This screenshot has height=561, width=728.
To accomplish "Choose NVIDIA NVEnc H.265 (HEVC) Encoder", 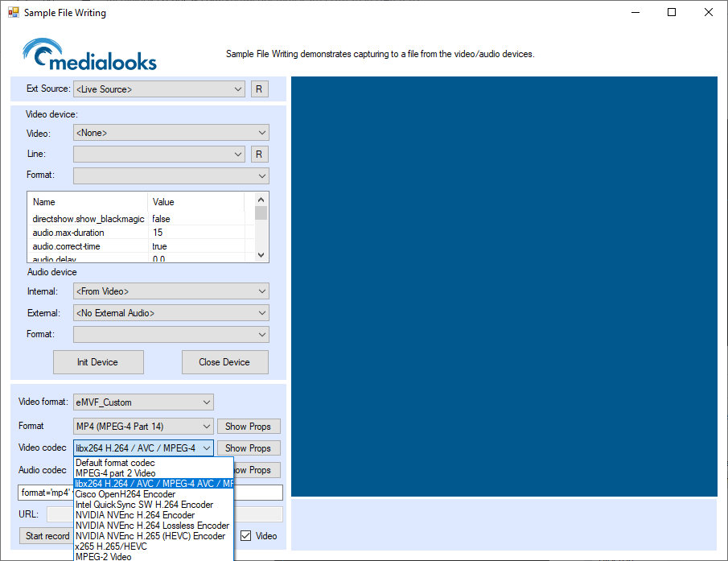I will (x=154, y=536).
